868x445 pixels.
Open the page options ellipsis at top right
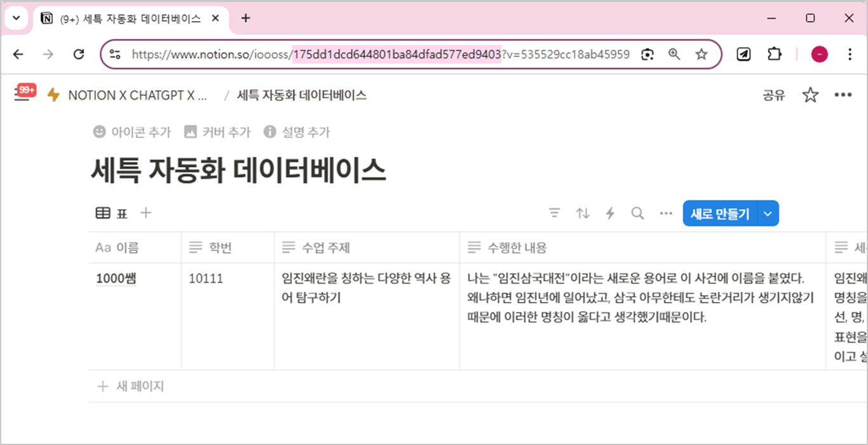coord(843,95)
